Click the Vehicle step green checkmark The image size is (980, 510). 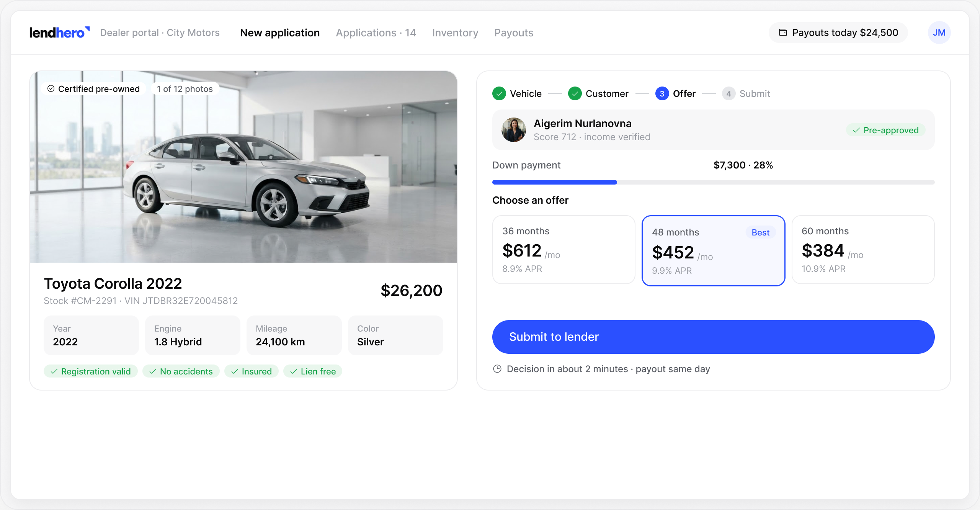tap(499, 93)
